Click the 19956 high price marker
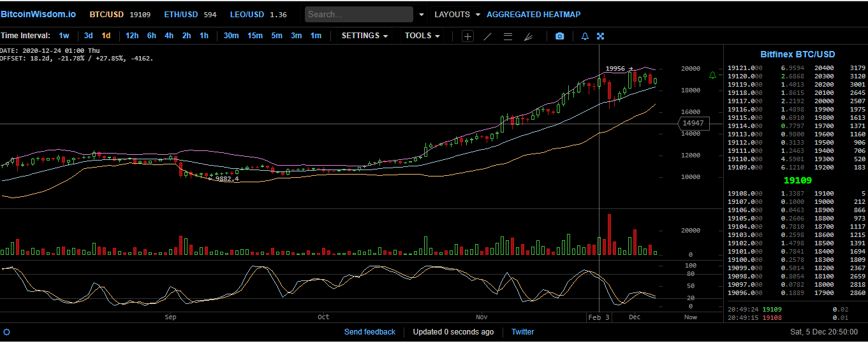Screen dimensions: 868x346 tap(615, 68)
